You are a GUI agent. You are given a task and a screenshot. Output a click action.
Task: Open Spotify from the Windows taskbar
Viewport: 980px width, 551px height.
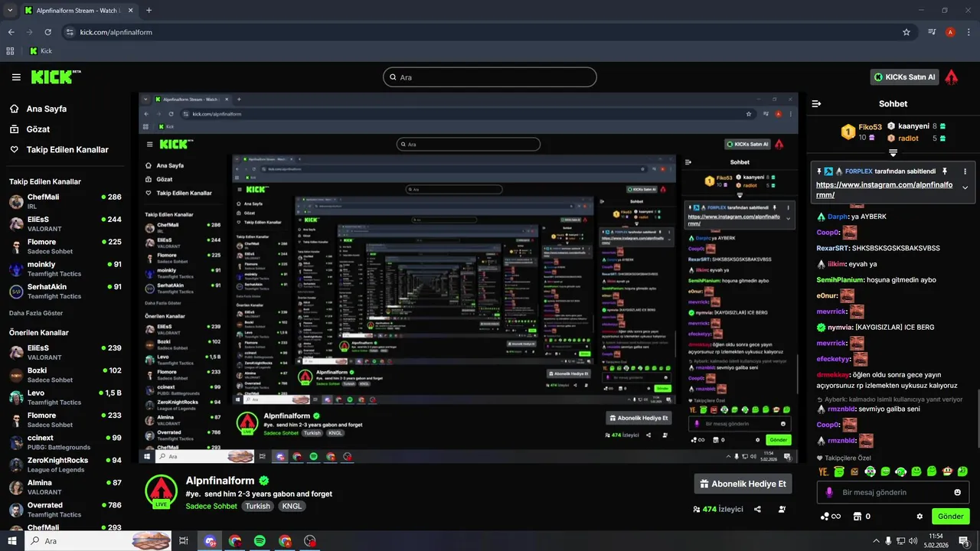point(260,541)
